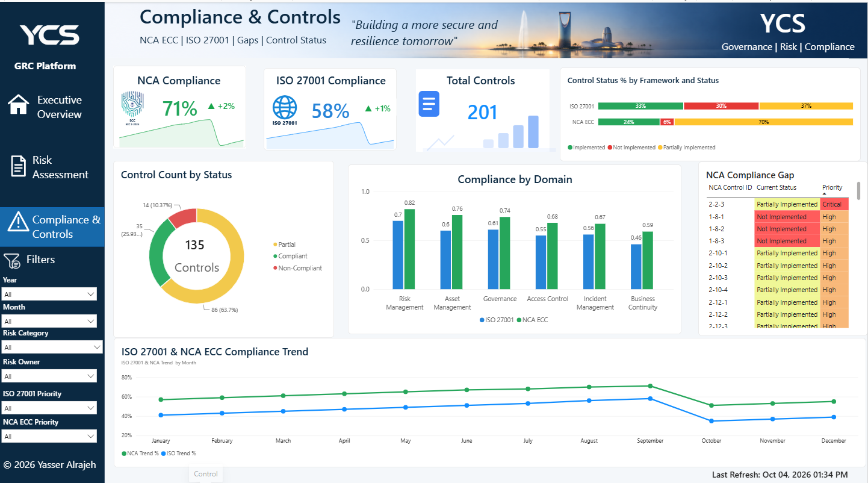Click the green 0.82 bar for Risk Management
Image resolution: width=868 pixels, height=483 pixels.
coord(410,249)
